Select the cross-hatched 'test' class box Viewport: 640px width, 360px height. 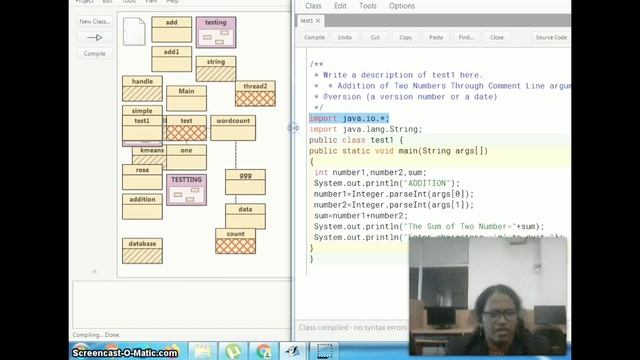pos(186,128)
